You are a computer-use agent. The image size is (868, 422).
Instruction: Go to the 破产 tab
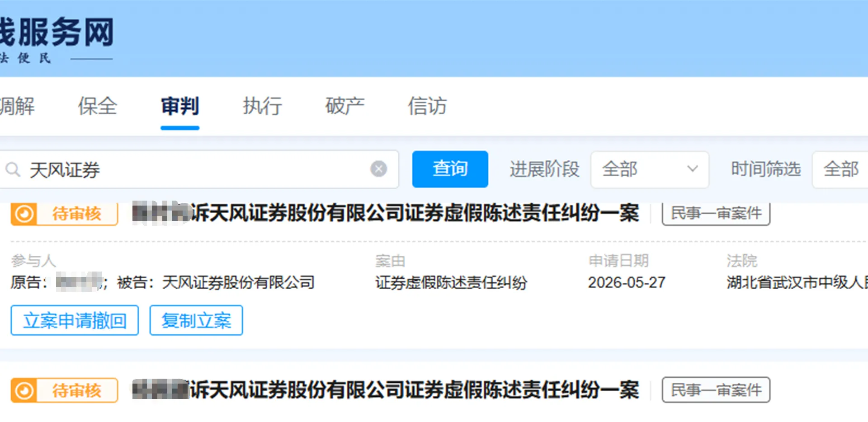(x=345, y=107)
